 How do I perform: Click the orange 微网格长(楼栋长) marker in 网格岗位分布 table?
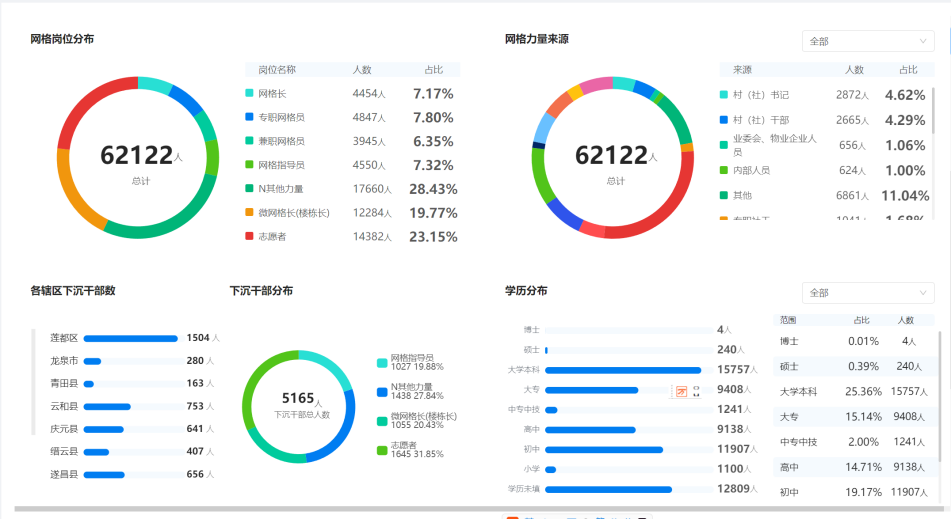pyautogui.click(x=249, y=213)
